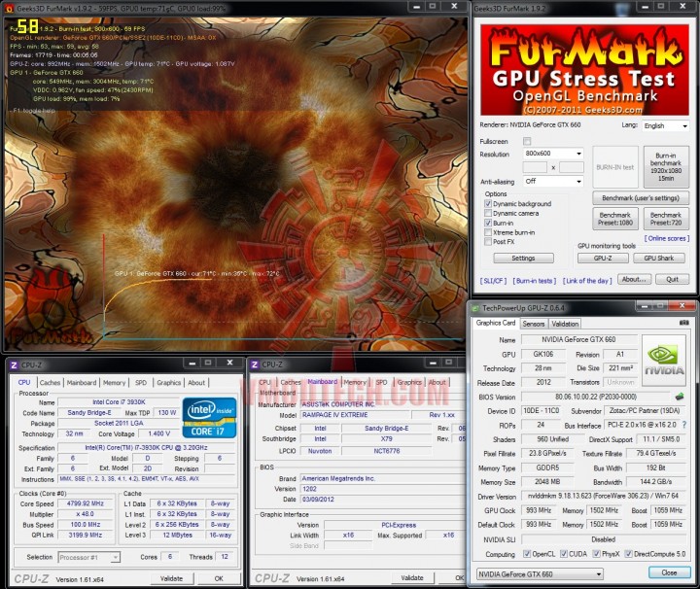Open FurMark Settings button

(x=523, y=258)
